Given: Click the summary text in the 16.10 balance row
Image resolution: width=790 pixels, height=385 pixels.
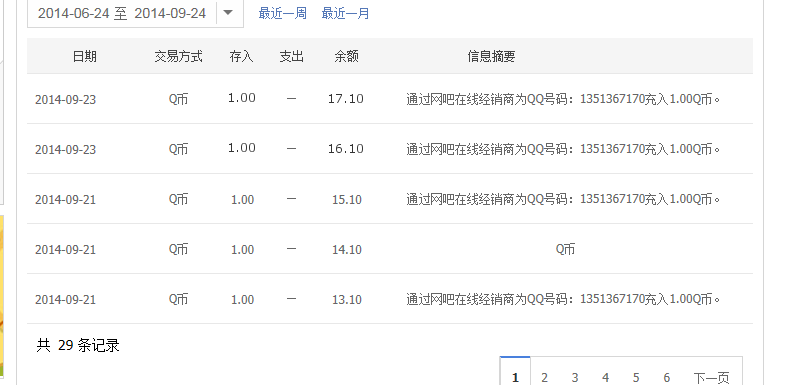Looking at the screenshot, I should tap(563, 149).
